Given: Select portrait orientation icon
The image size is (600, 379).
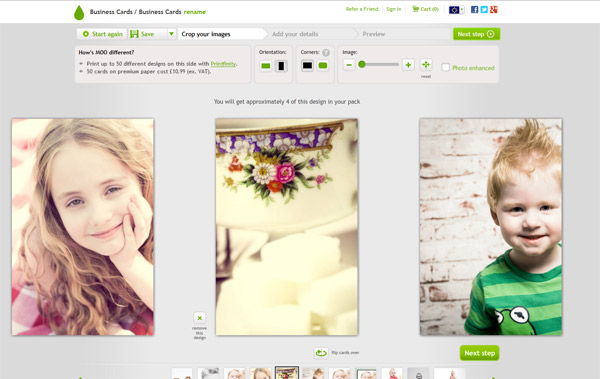Looking at the screenshot, I should (x=281, y=66).
